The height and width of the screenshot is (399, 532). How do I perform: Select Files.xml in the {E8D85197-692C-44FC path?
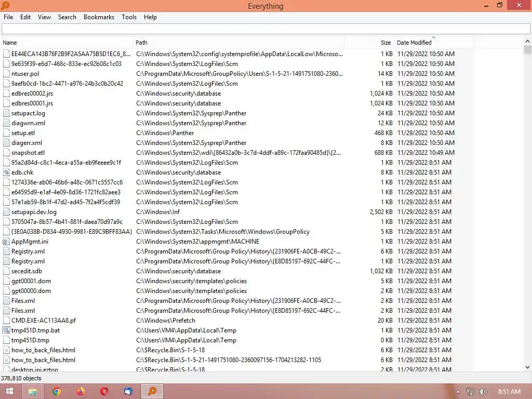pos(23,311)
